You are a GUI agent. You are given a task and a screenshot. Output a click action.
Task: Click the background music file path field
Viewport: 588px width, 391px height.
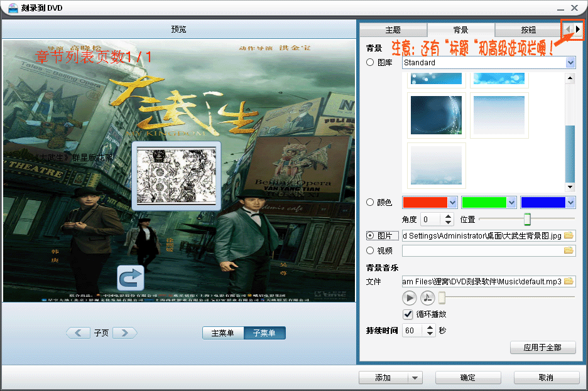482,281
